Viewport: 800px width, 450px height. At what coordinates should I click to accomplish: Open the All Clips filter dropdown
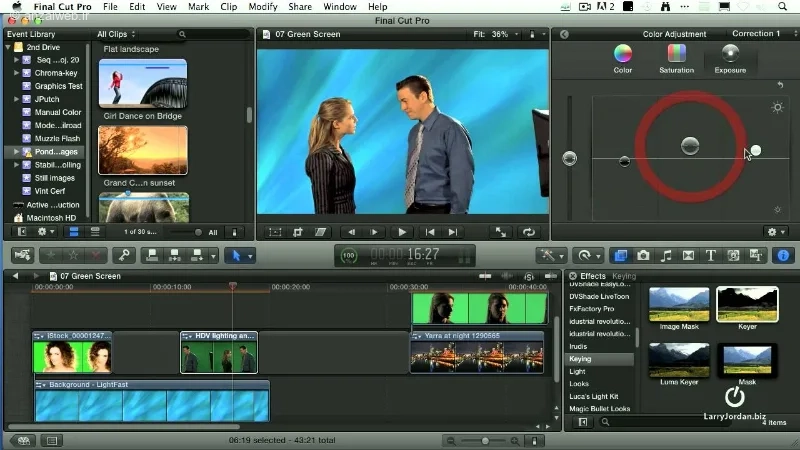click(116, 34)
